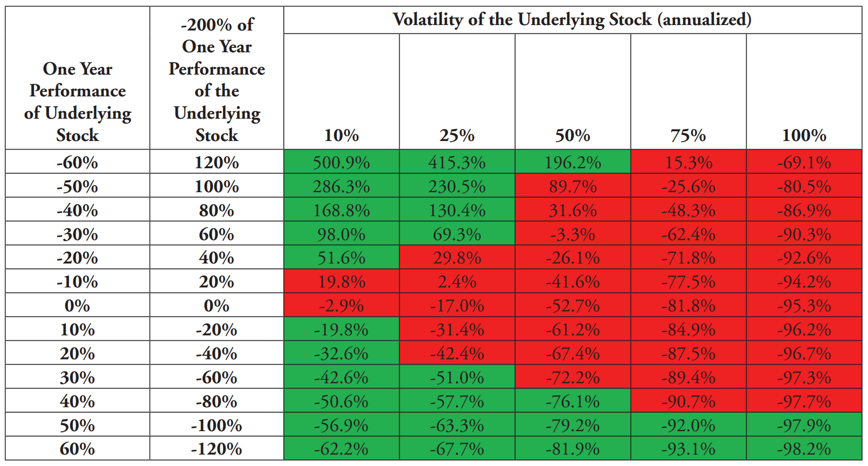Viewport: 868px width, 466px height.
Task: Click the 'Volatility of the Underlying Stock' header
Action: tap(573, 20)
